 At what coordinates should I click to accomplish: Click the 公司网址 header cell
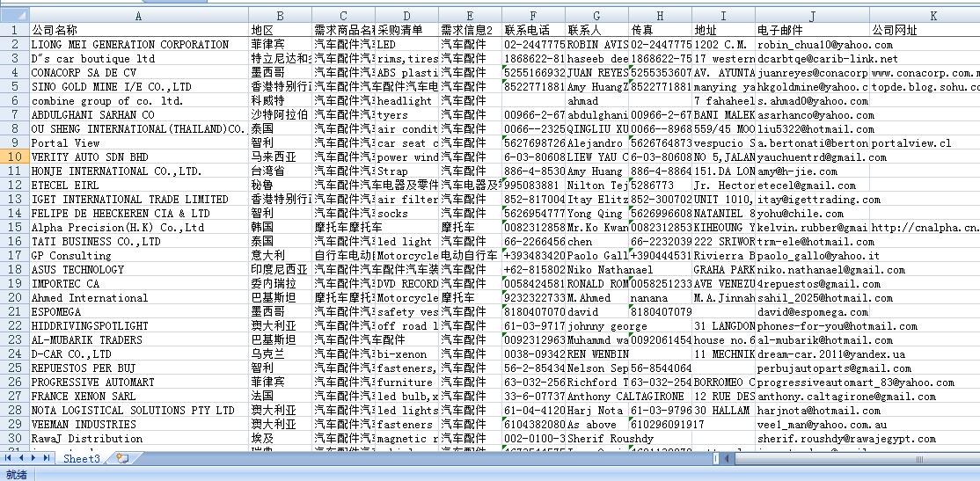(925, 30)
